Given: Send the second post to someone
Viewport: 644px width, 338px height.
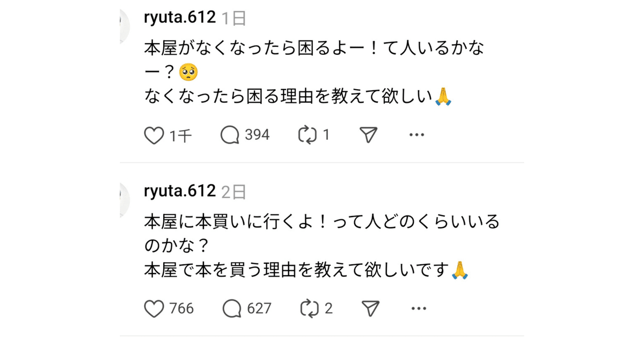Looking at the screenshot, I should (369, 307).
